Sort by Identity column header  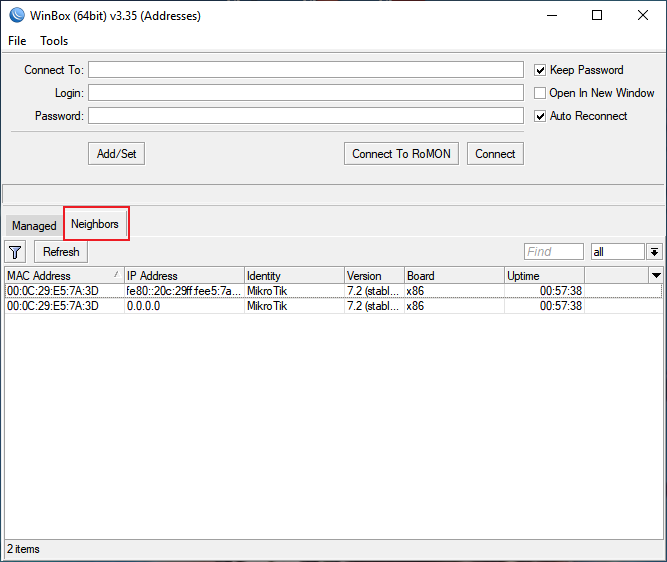(294, 276)
